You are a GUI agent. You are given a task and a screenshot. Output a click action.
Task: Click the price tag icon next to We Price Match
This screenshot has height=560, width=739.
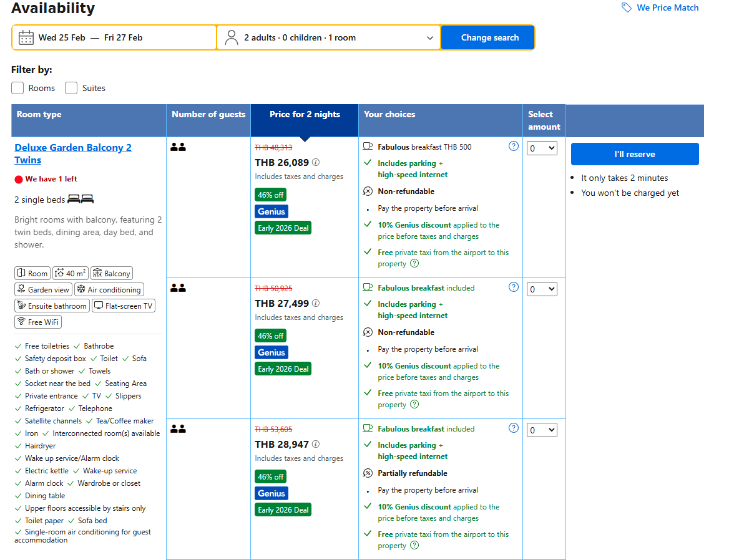[x=625, y=7]
